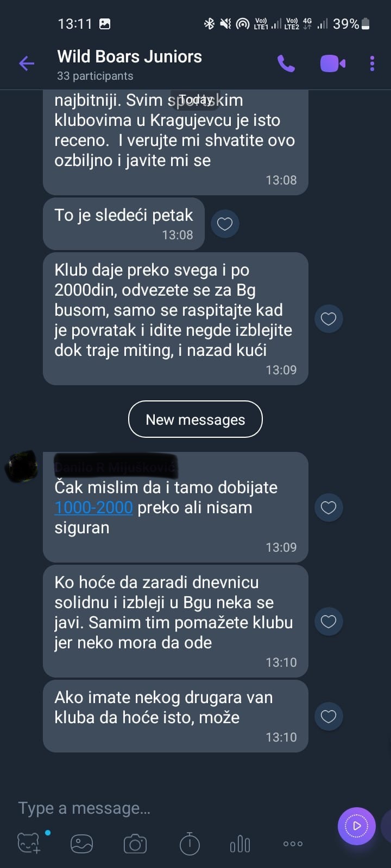
Task: Expand more input options (three circles)
Action: 293,844
